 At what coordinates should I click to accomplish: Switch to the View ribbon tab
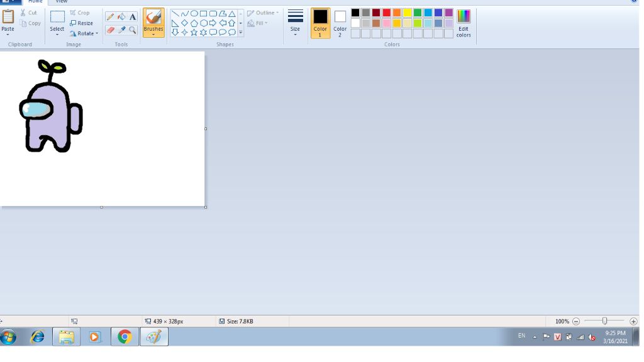(x=61, y=2)
